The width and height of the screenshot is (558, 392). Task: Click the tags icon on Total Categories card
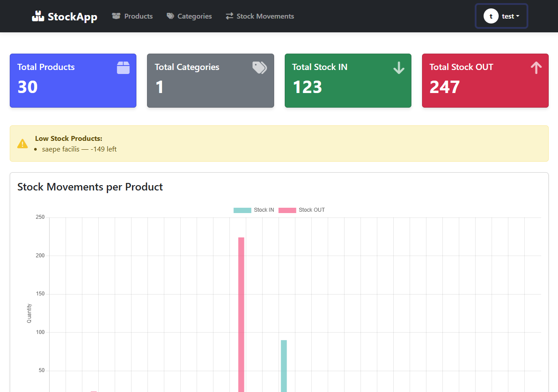pos(260,68)
